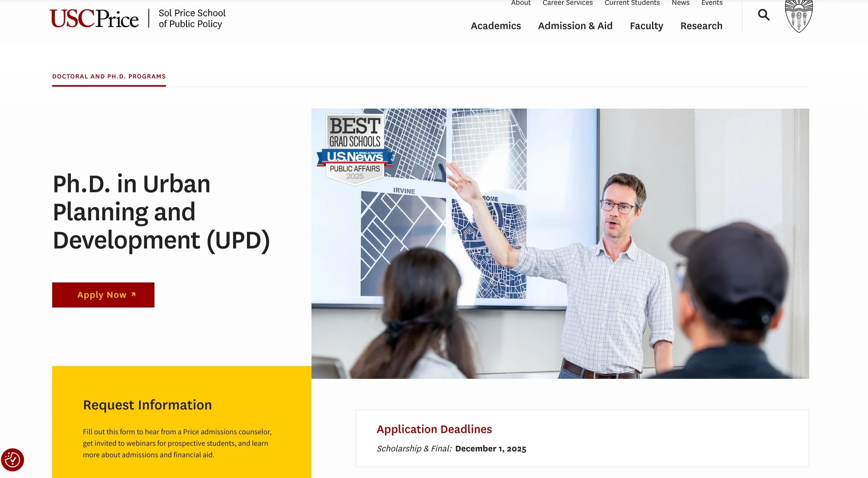Click the Apply Now arrow icon
Viewport: 868px width, 478px height.
coord(133,294)
